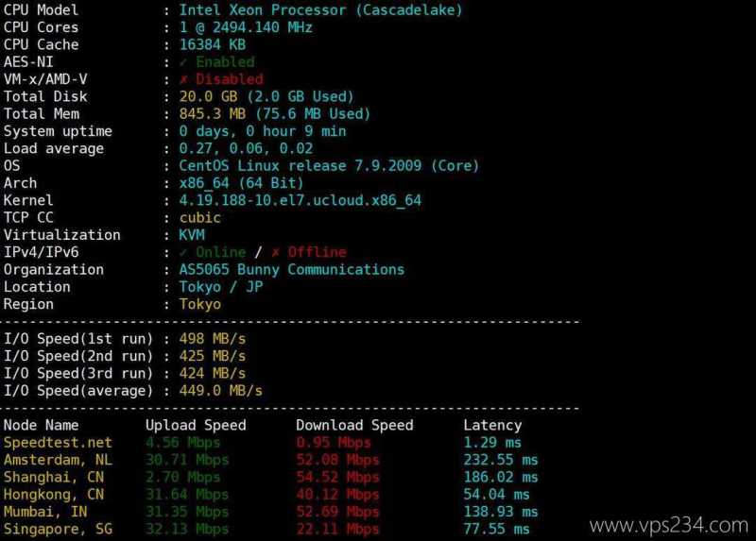Click the Download Speed column header
The image size is (756, 541).
pyautogui.click(x=354, y=425)
